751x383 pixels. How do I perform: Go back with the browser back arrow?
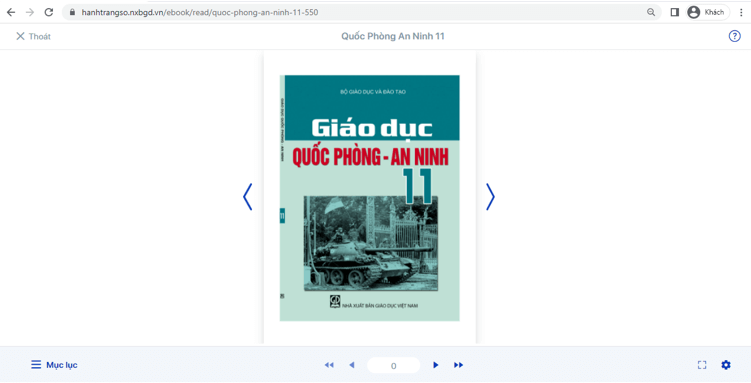(11, 12)
